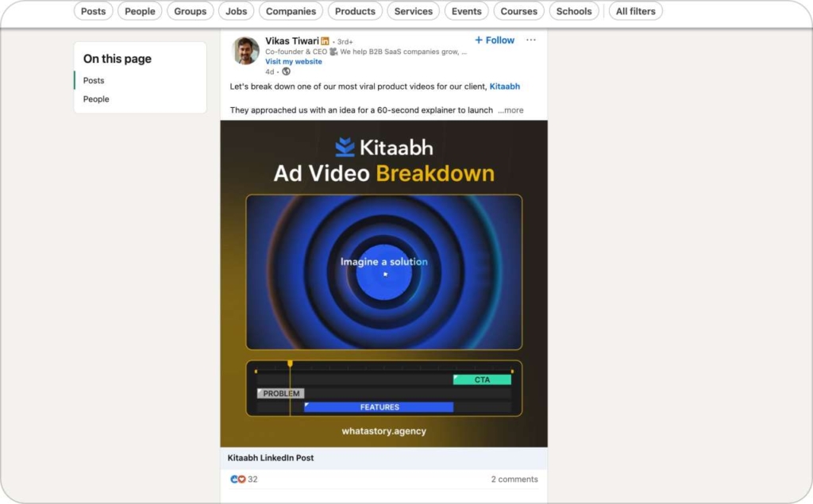The height and width of the screenshot is (504, 813).
Task: Select the Posts filter pill
Action: [x=93, y=11]
